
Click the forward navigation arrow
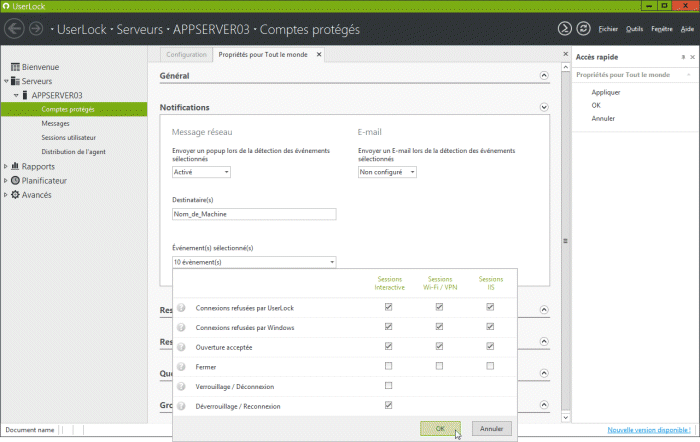(x=36, y=29)
